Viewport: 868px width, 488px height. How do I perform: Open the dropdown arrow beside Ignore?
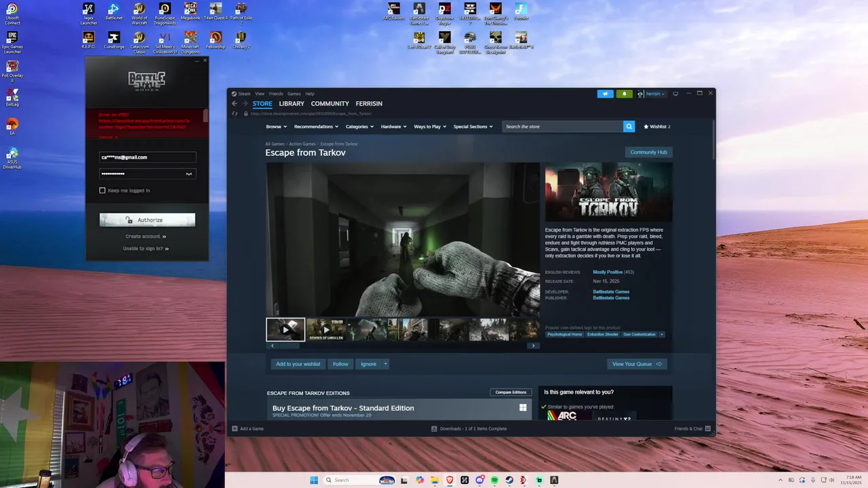[x=386, y=364]
